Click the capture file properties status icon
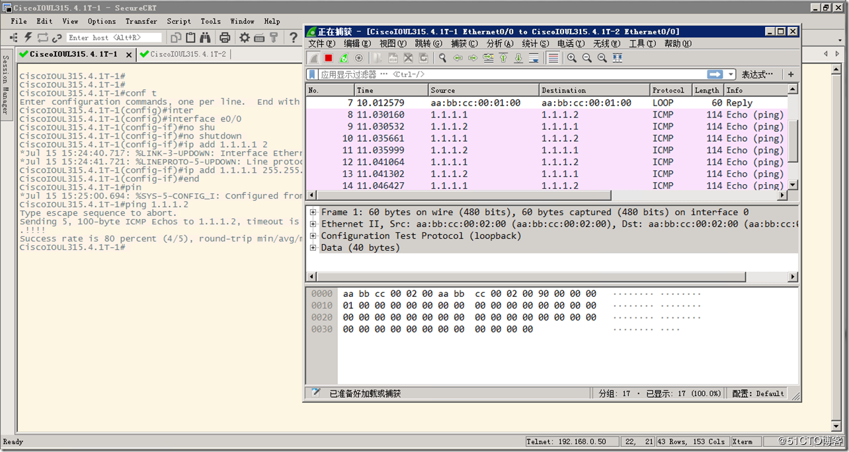The height and width of the screenshot is (452, 849). pos(317,393)
